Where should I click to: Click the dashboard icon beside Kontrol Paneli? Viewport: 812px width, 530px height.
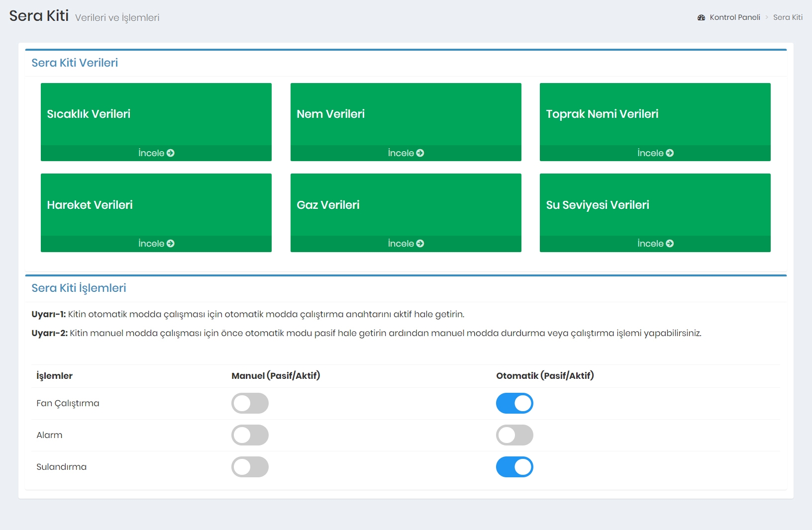click(702, 17)
